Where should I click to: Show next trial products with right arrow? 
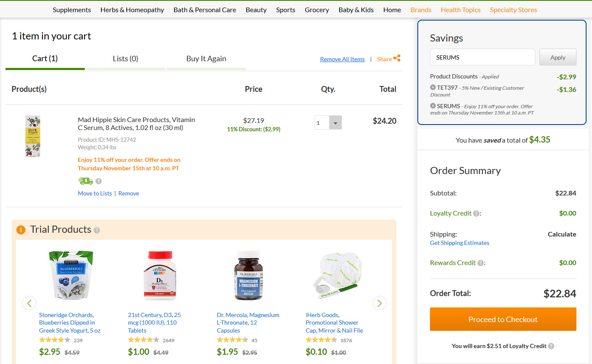(x=380, y=303)
